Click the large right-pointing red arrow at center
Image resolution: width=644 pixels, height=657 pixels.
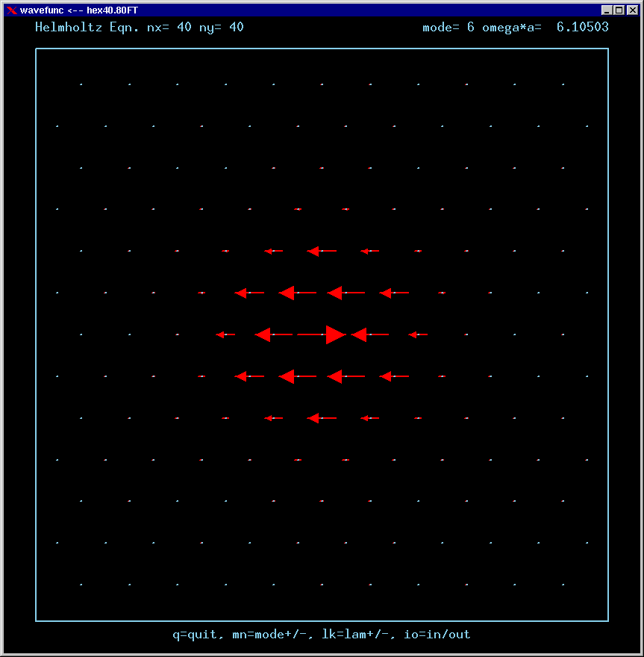322,334
